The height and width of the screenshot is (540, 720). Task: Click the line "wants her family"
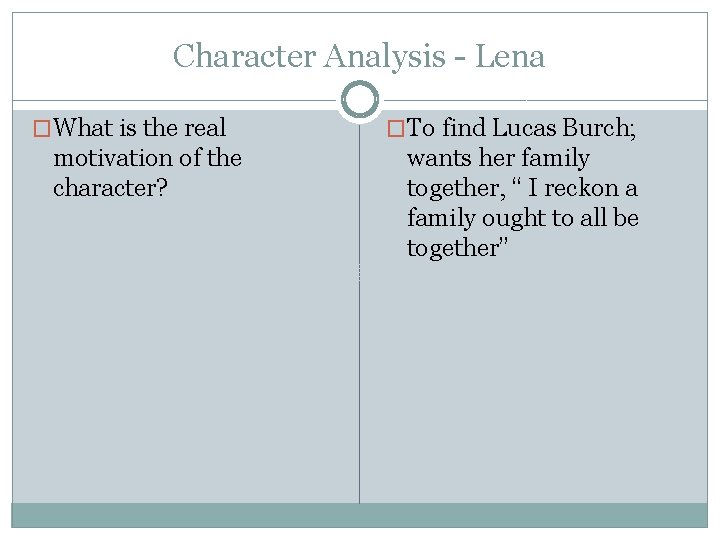(x=498, y=158)
